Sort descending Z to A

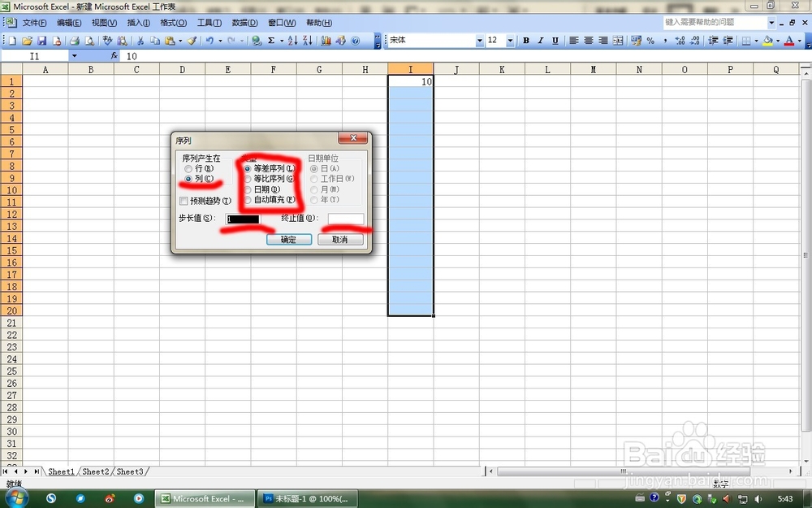coord(308,41)
